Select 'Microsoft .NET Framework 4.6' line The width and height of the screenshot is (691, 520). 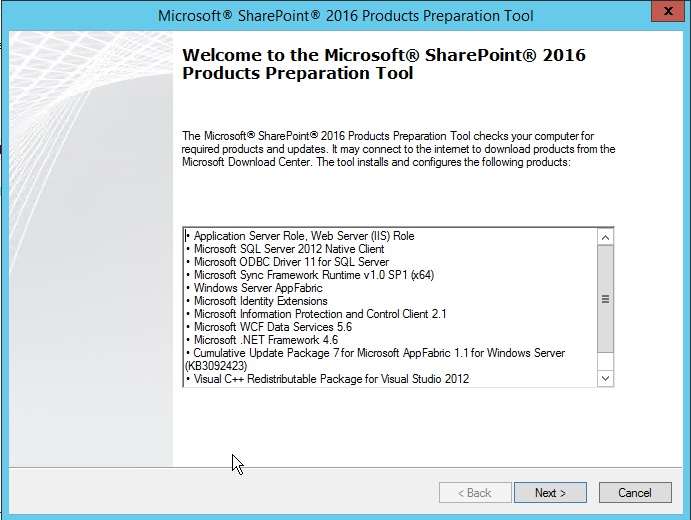pyautogui.click(x=262, y=340)
